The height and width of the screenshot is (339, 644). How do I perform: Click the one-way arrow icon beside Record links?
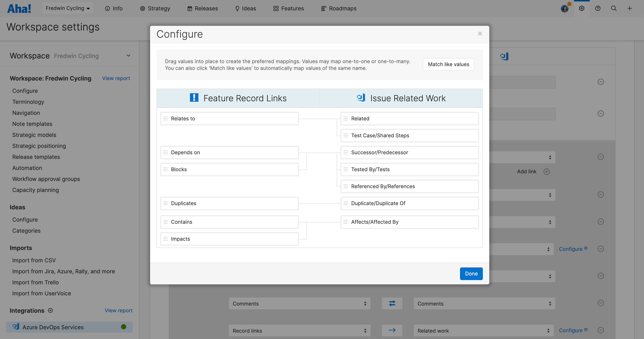392,330
